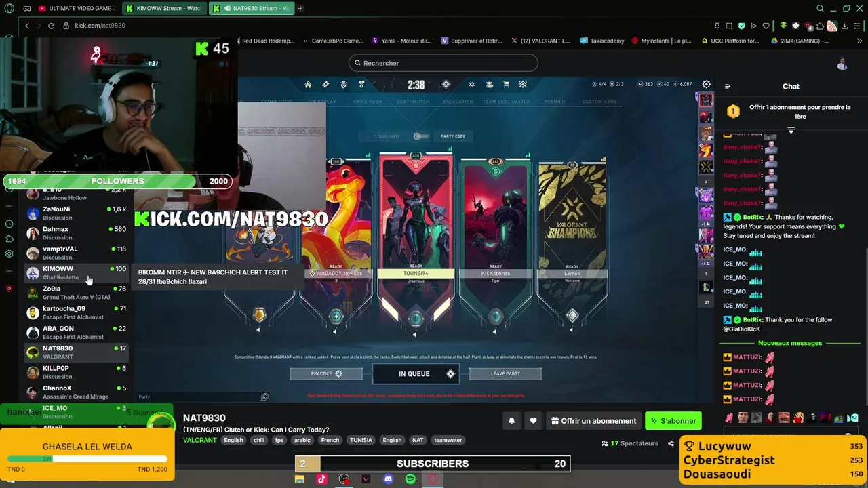
Task: Select the TUNISIA tag
Action: [x=361, y=440]
